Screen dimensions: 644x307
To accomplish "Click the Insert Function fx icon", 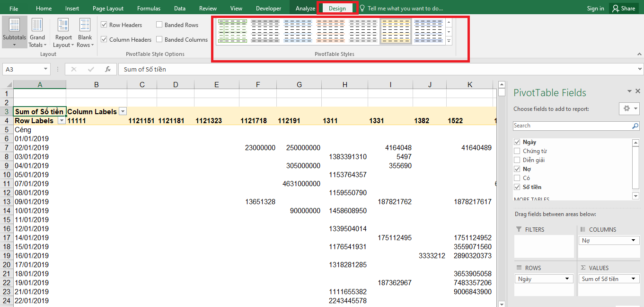I will pyautogui.click(x=108, y=69).
